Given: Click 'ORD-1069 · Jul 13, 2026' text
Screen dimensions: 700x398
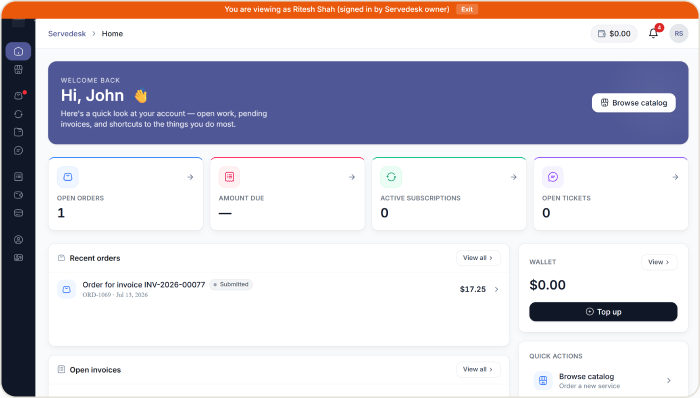Looking at the screenshot, I should pos(115,295).
